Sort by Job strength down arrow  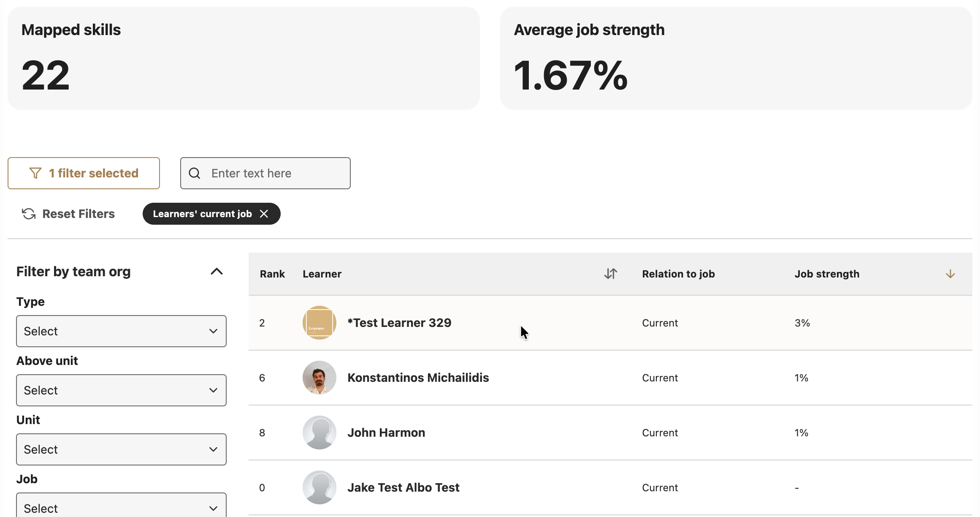coord(950,274)
